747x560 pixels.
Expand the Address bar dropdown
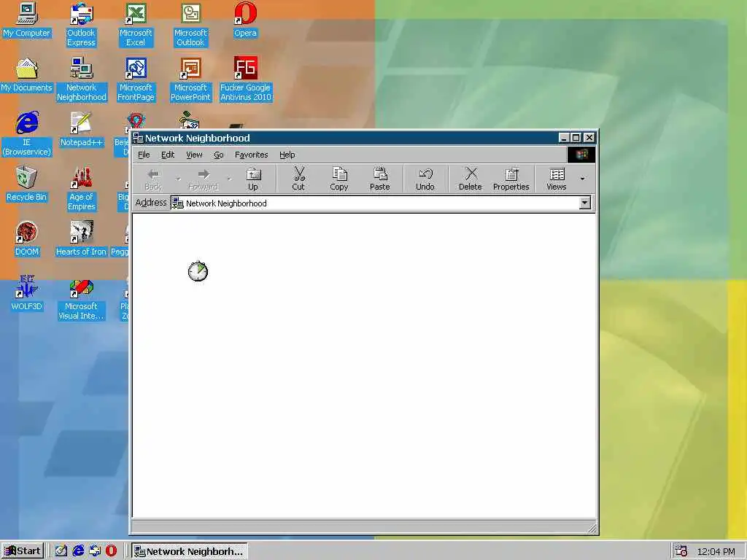[584, 203]
